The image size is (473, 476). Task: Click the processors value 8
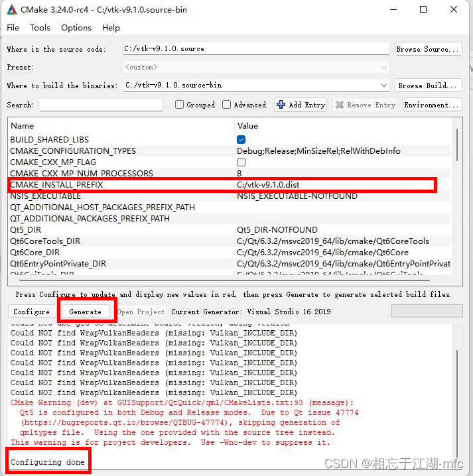[x=239, y=173]
